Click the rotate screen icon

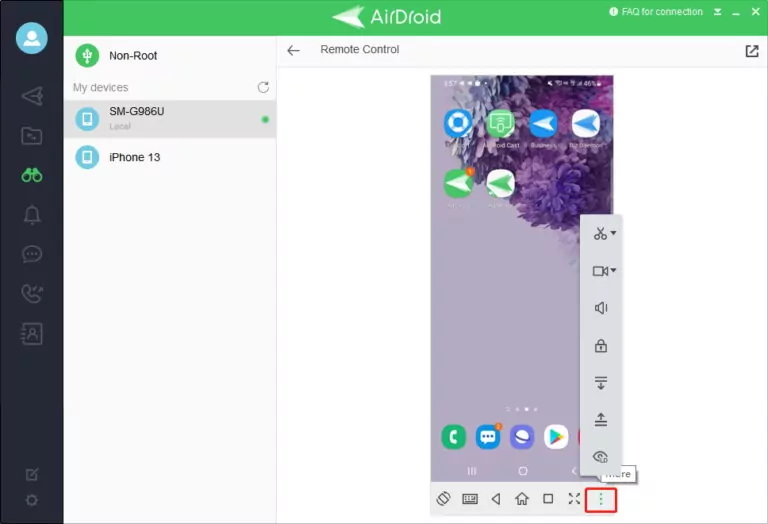(444, 498)
